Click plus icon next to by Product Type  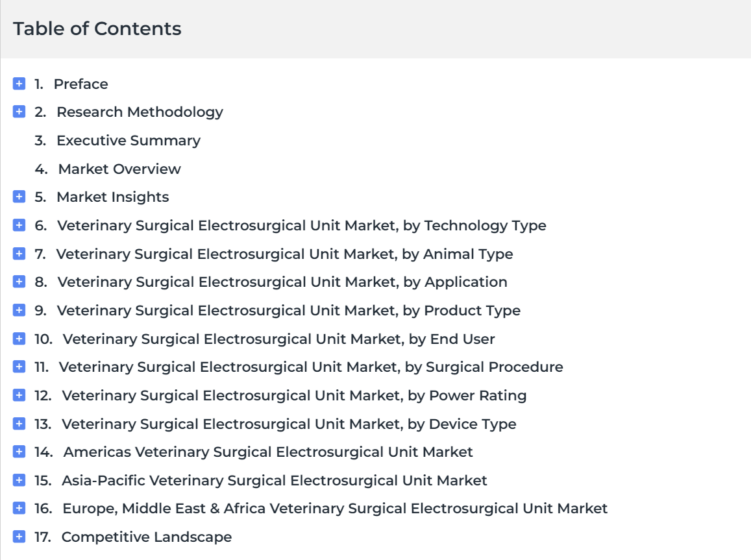click(x=19, y=310)
